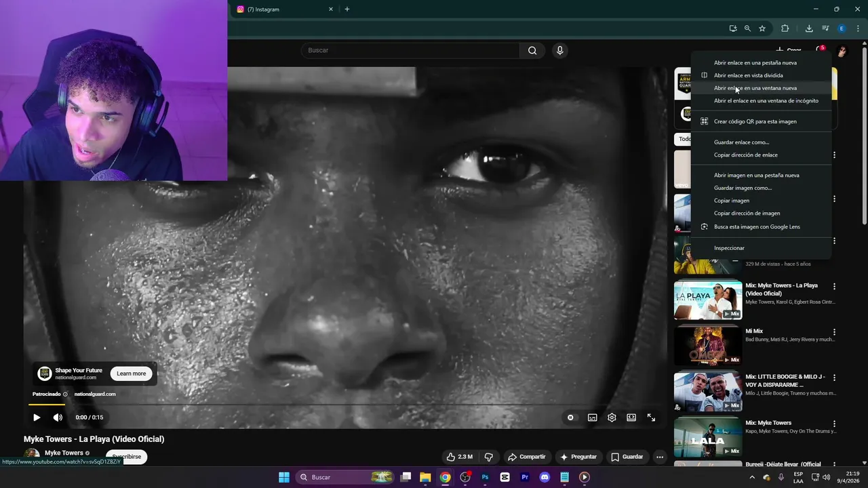Open Chrome profile E avatar
This screenshot has width=868, height=488.
point(842,28)
